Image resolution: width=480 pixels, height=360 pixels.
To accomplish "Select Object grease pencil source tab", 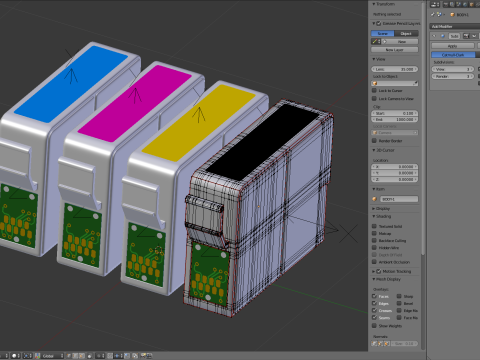I will (x=406, y=33).
